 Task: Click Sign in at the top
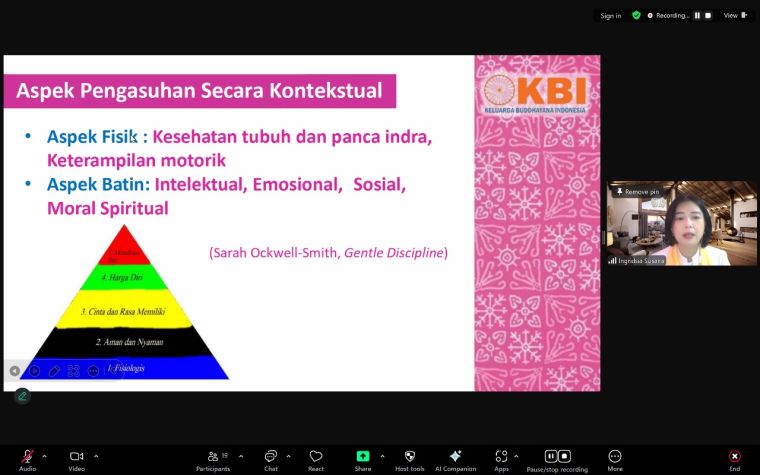[x=611, y=15]
